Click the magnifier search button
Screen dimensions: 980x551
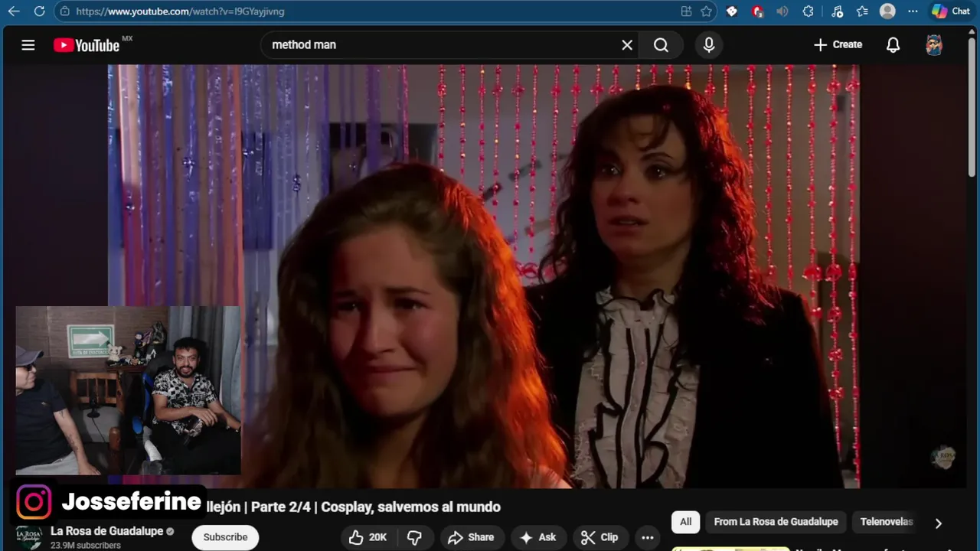[661, 45]
